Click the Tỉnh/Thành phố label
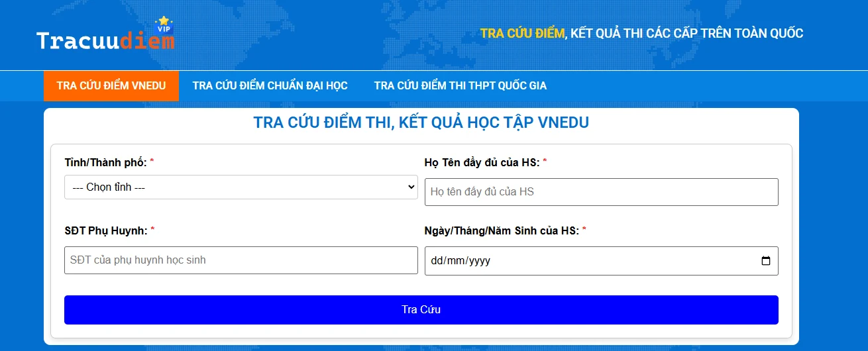868x351 pixels. [x=105, y=162]
